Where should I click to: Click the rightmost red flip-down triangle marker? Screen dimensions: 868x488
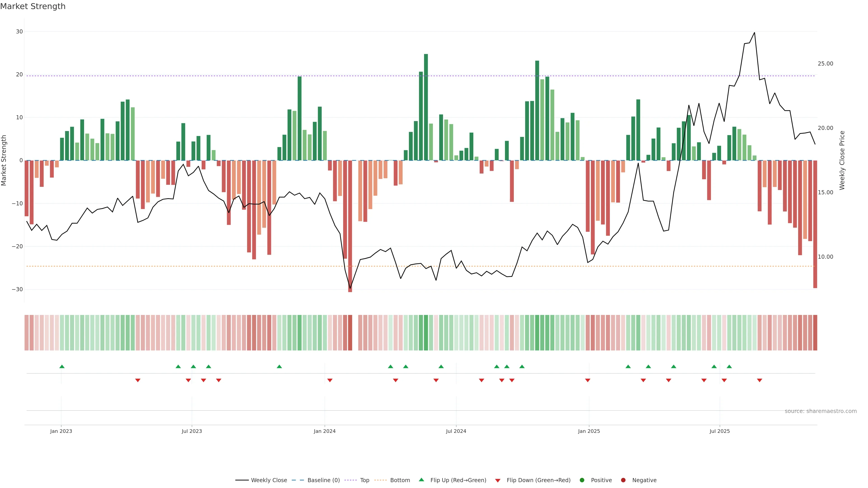759,380
